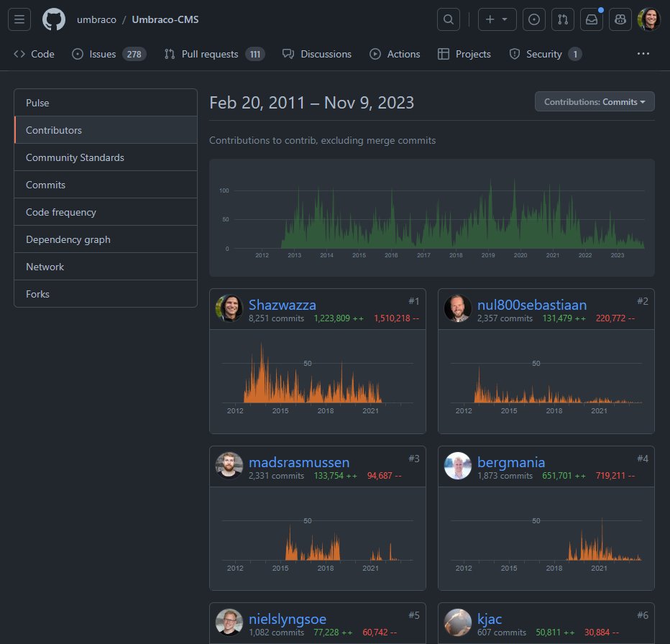Viewport: 670px width, 644px height.
Task: Open Forks in the insights sidebar
Action: click(106, 294)
